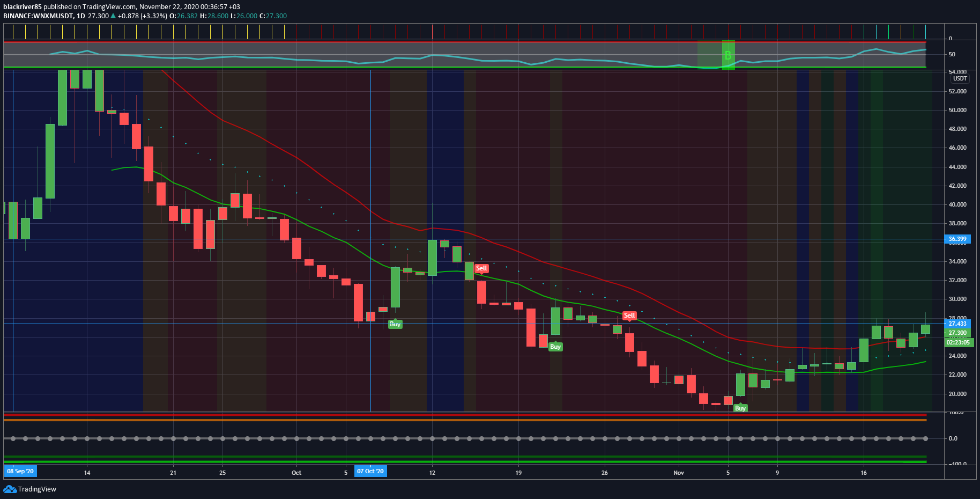Click the 14 date label on time axis
Screen dimensions: 980x499
point(87,473)
